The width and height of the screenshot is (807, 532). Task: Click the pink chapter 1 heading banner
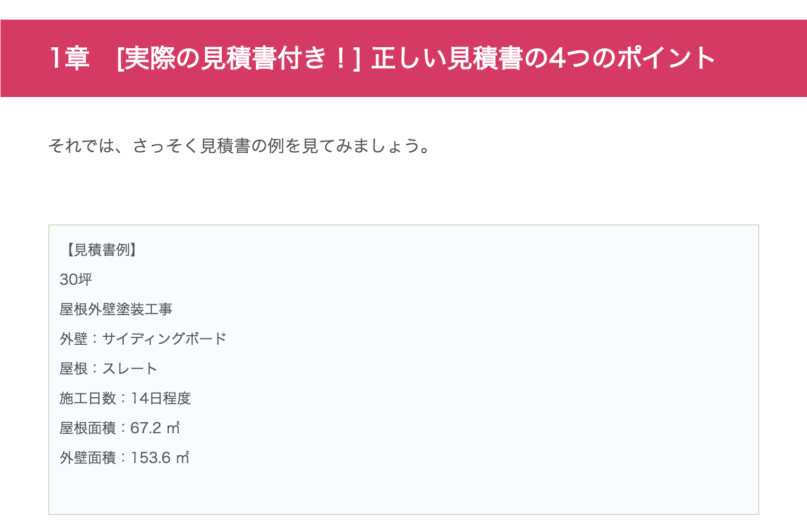tap(403, 58)
